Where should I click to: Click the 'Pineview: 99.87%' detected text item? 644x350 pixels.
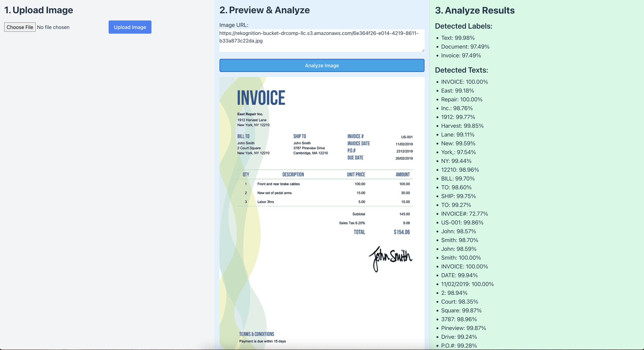point(463,328)
